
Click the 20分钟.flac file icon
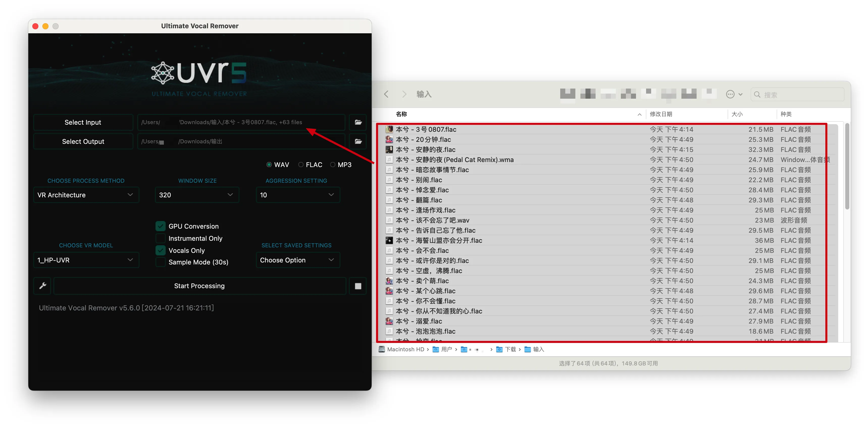coord(389,139)
